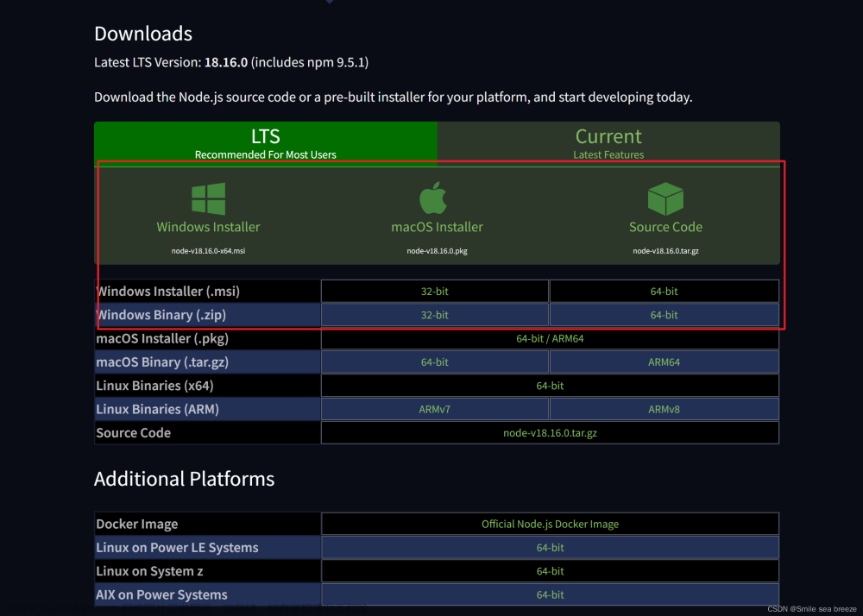Click the Additional Platforms heading
The width and height of the screenshot is (863, 616).
tap(185, 479)
